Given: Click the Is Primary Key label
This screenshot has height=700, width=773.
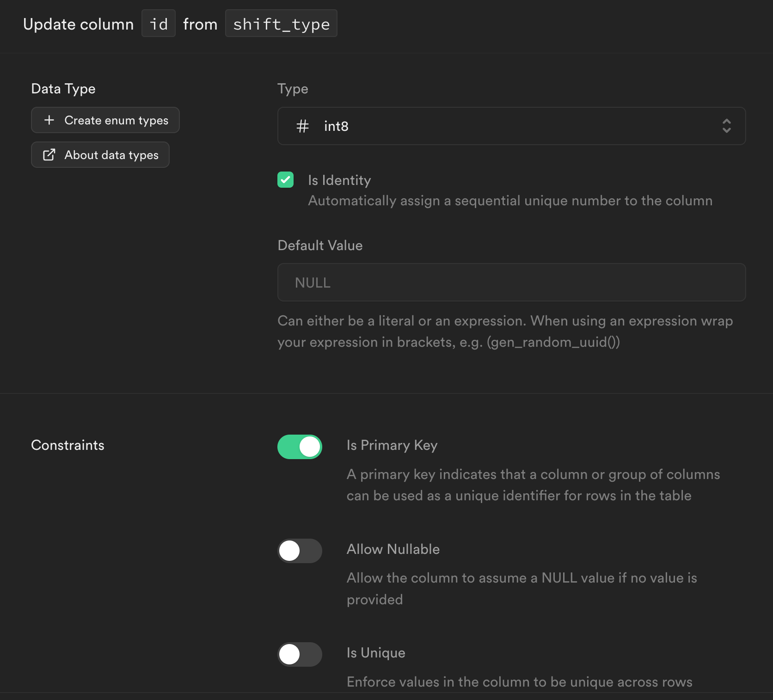Looking at the screenshot, I should [x=392, y=445].
